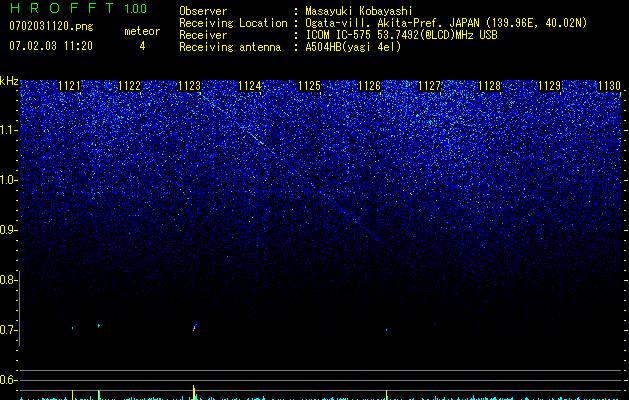Click the kHz axis unit label

(x=9, y=81)
